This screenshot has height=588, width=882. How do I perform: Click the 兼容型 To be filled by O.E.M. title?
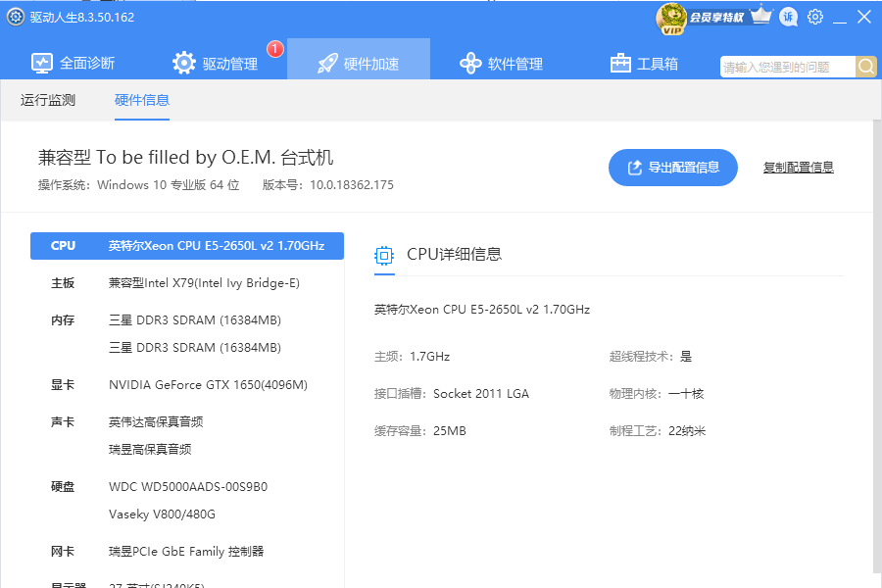185,157
